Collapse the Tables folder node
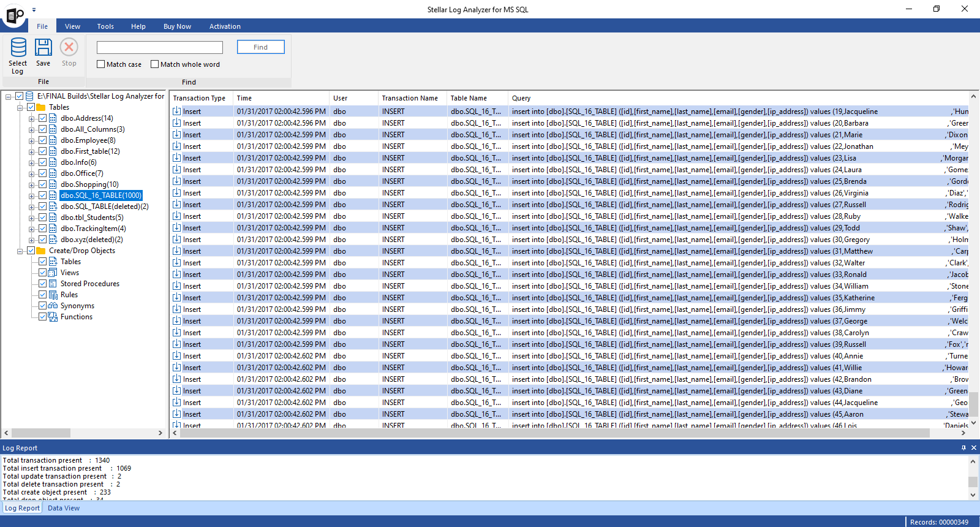This screenshot has height=527, width=980. click(x=20, y=107)
